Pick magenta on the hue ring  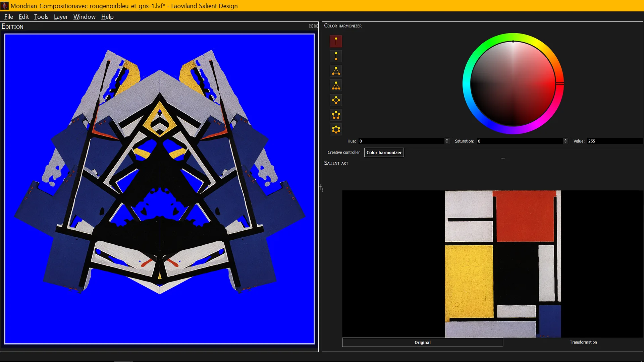pyautogui.click(x=536, y=124)
